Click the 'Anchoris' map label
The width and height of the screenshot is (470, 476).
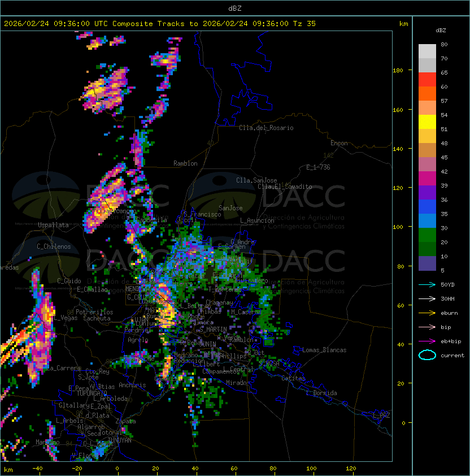tap(132, 385)
